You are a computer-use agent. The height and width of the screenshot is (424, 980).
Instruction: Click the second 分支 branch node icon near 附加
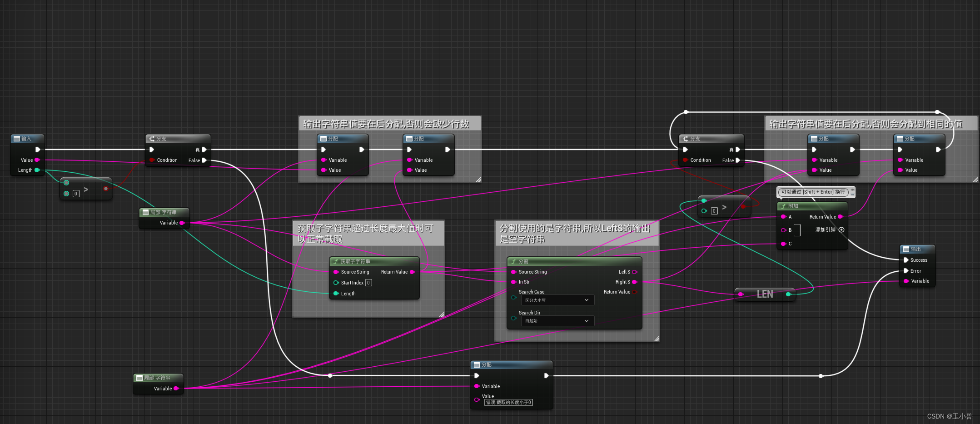pos(685,139)
